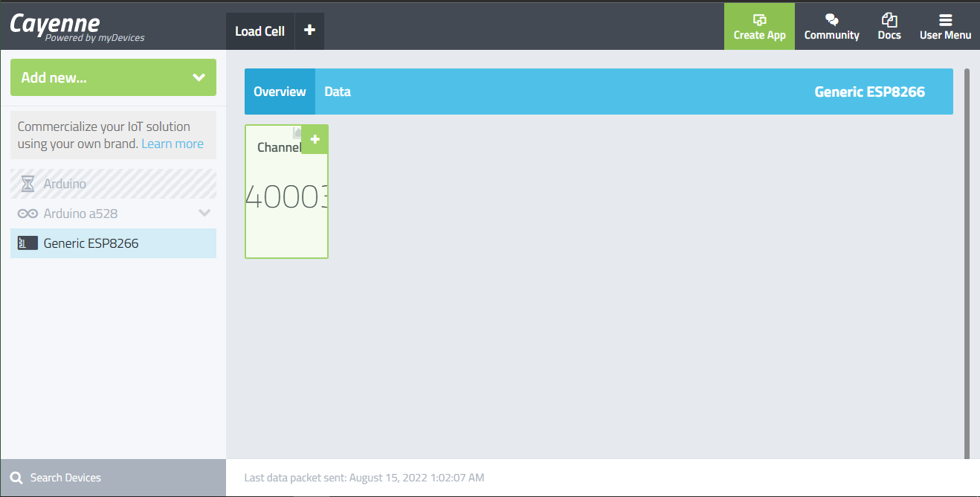Expand the Arduino a528 device chevron
The image size is (980, 497).
pos(204,214)
